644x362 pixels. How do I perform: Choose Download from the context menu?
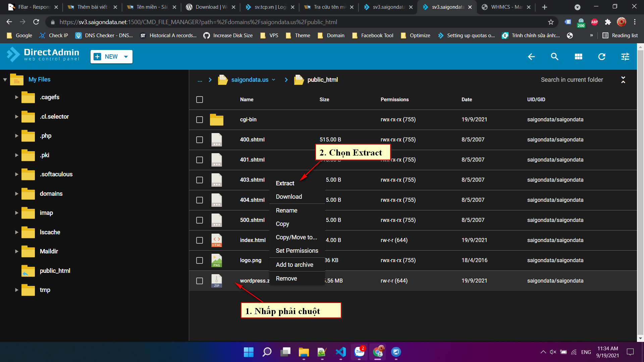tap(289, 197)
